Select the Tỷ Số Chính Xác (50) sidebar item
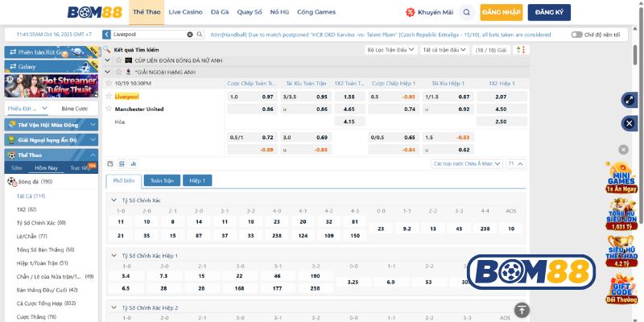The image size is (644, 322). (41, 223)
